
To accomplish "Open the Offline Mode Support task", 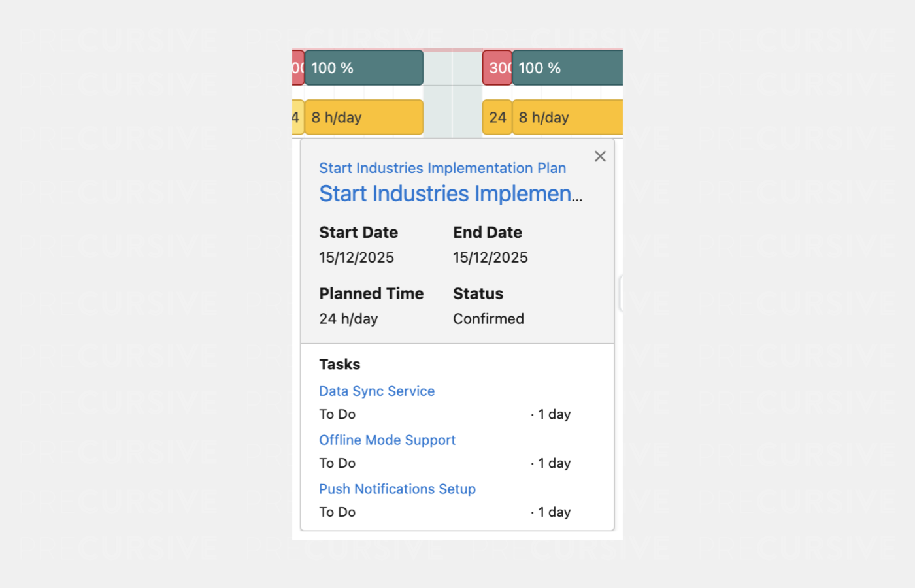I will [387, 440].
